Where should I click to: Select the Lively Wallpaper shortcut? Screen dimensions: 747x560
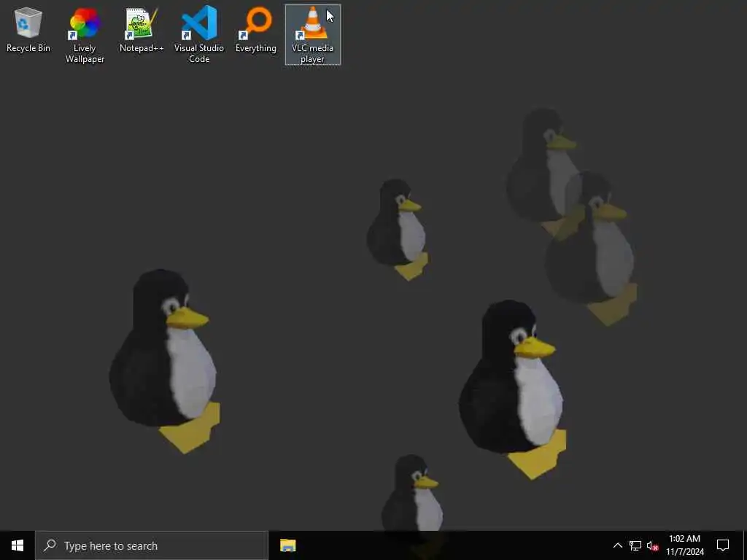pyautogui.click(x=85, y=35)
